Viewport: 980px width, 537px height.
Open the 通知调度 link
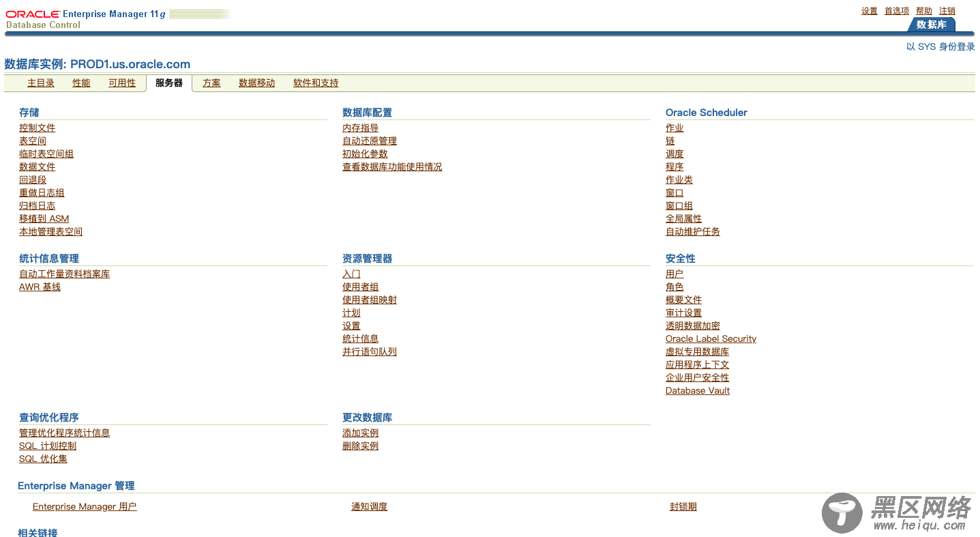click(370, 507)
